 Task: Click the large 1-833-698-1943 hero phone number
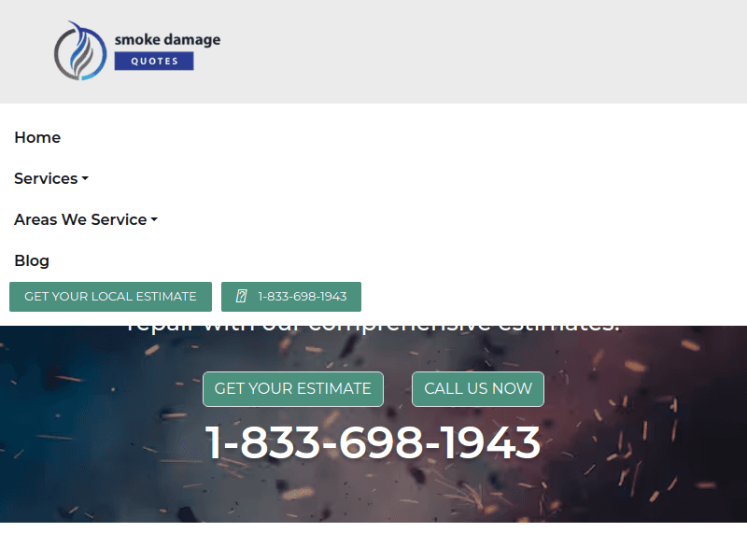373,442
